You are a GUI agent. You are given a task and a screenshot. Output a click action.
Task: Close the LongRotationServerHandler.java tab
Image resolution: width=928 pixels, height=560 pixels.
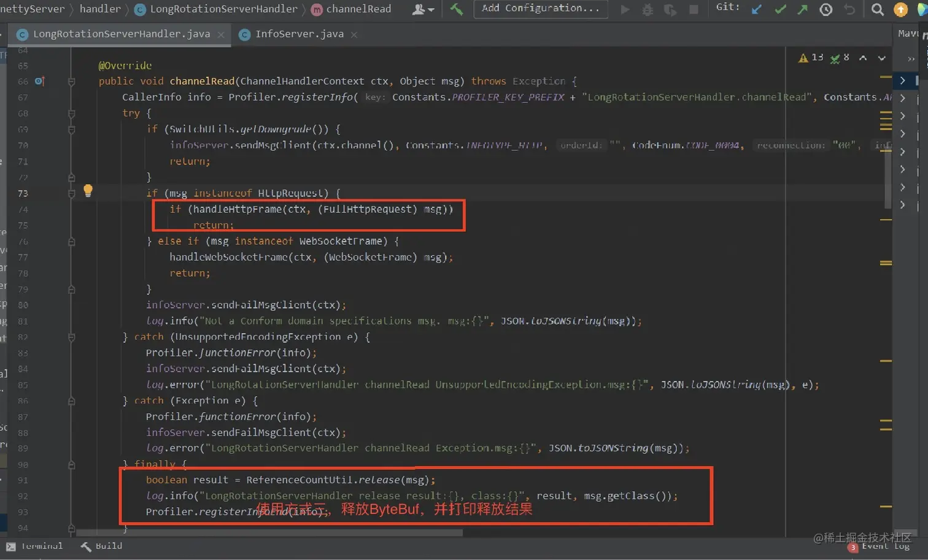[221, 35]
